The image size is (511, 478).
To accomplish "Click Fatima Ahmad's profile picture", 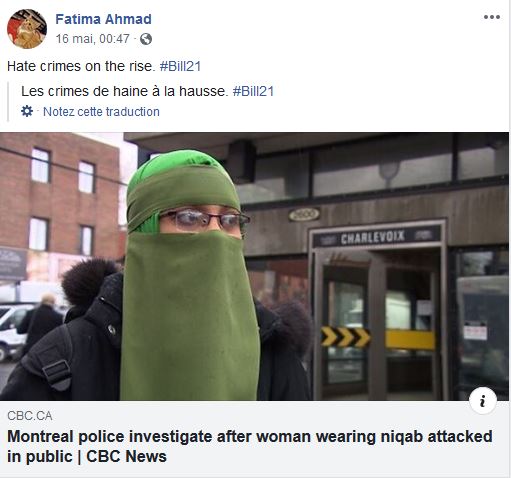I will (x=27, y=29).
